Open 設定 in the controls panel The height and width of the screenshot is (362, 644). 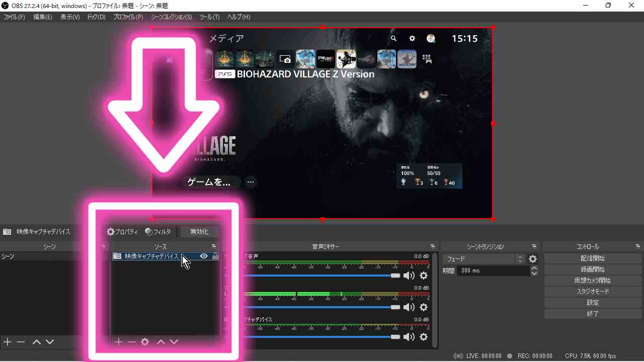(x=593, y=303)
